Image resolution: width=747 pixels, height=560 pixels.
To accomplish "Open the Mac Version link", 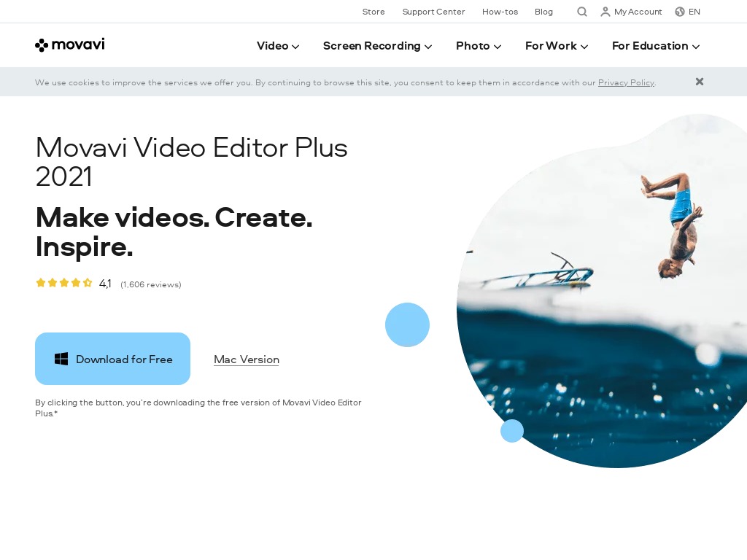I will [x=247, y=359].
